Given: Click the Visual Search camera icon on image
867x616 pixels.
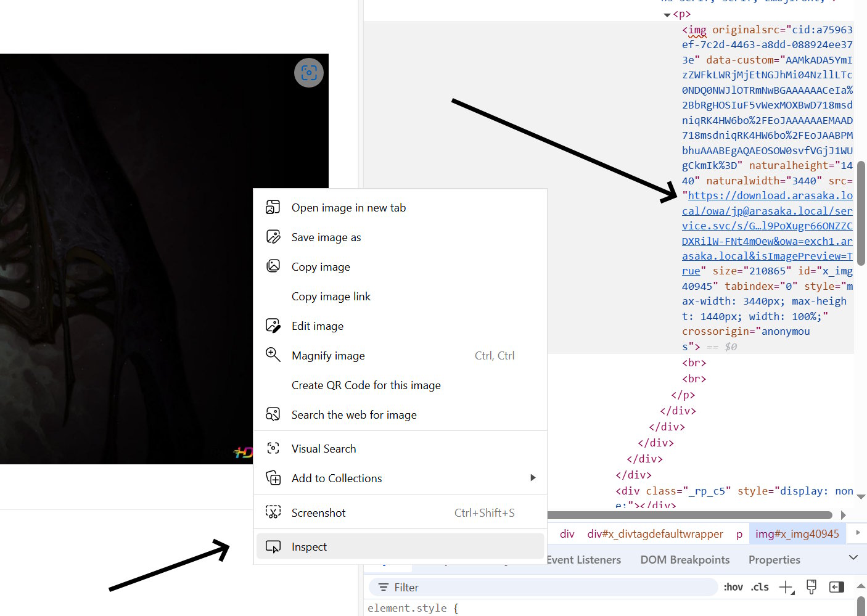Looking at the screenshot, I should [309, 73].
